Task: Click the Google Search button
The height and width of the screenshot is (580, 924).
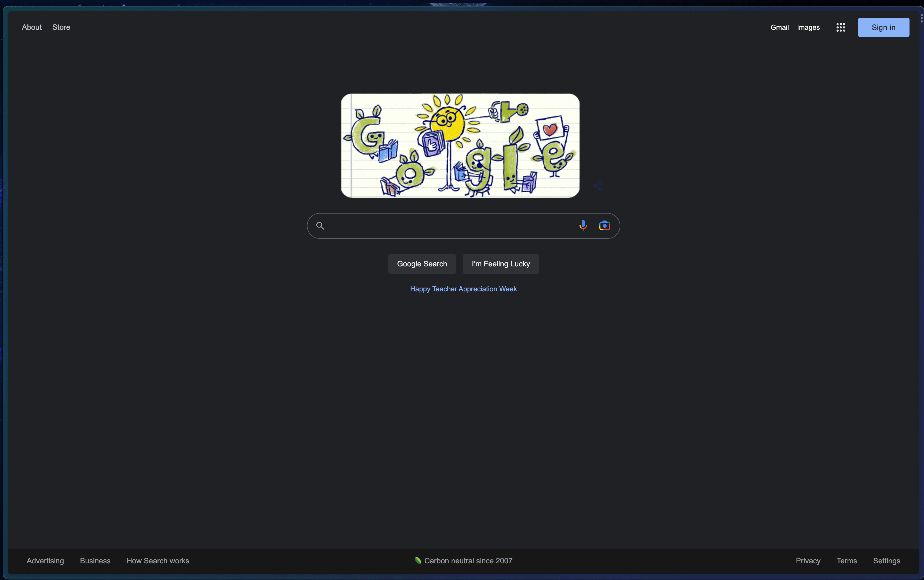Action: 422,264
